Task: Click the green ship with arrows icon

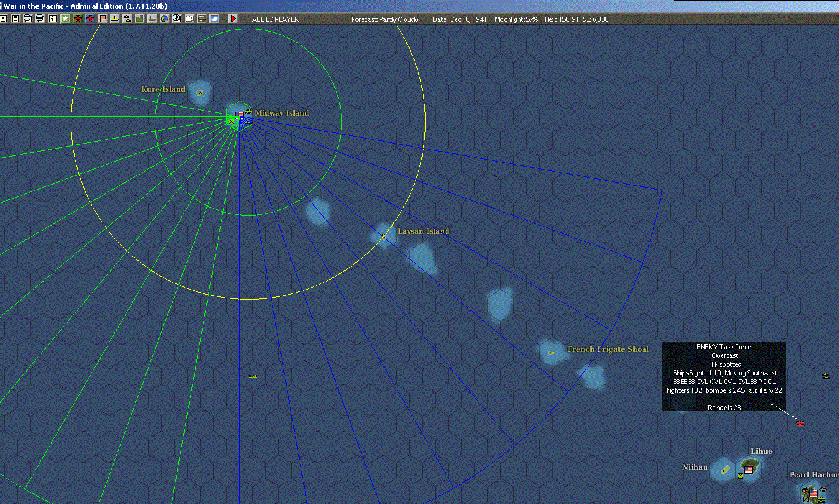Action: 152,19
